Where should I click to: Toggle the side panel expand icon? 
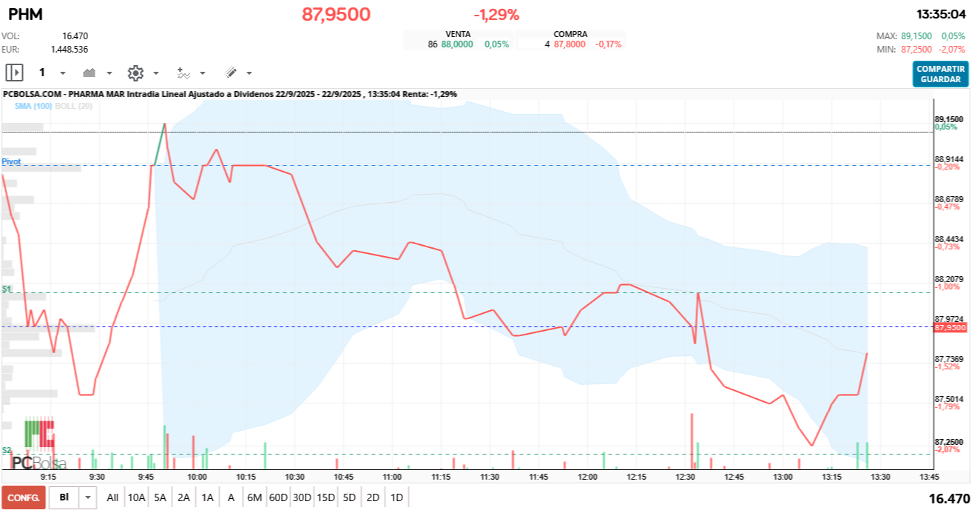click(15, 73)
